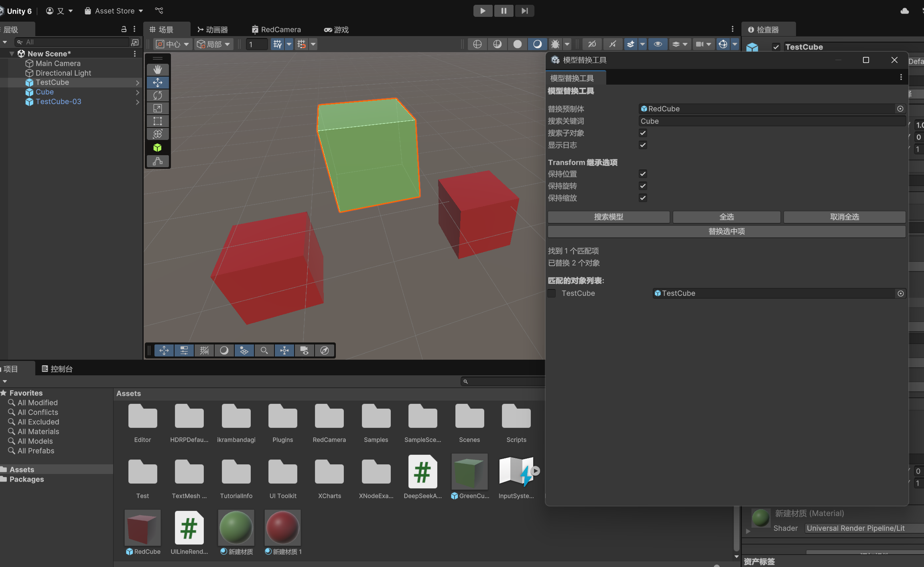Screen dimensions: 924x567
Task: Check the TestCube match list checkbox
Action: [x=552, y=294]
